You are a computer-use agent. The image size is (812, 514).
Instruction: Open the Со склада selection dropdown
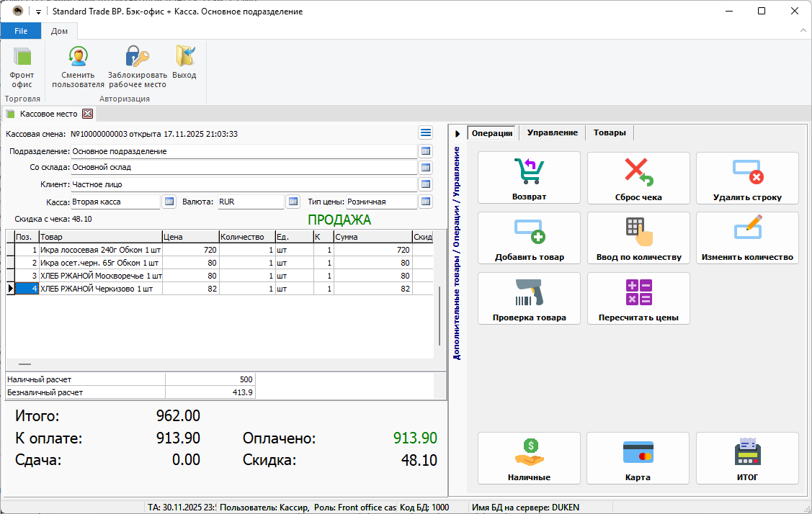pos(426,167)
